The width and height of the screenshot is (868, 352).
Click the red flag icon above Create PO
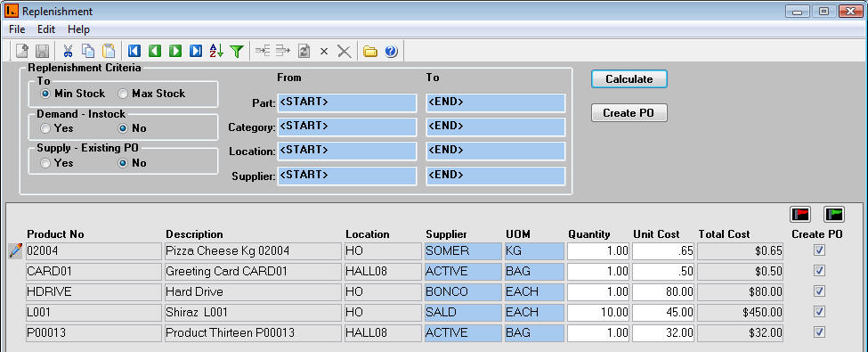point(800,214)
